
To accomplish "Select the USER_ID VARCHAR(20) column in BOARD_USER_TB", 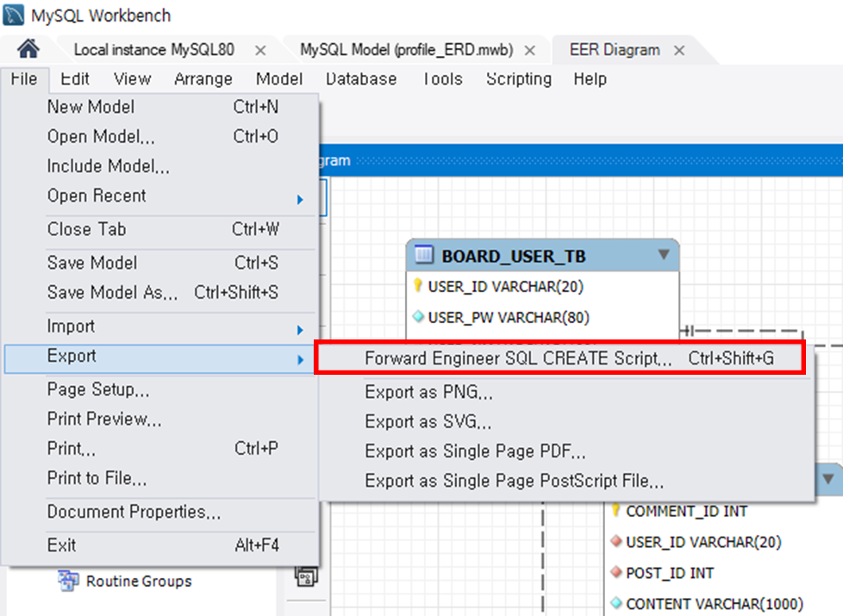I will [505, 287].
